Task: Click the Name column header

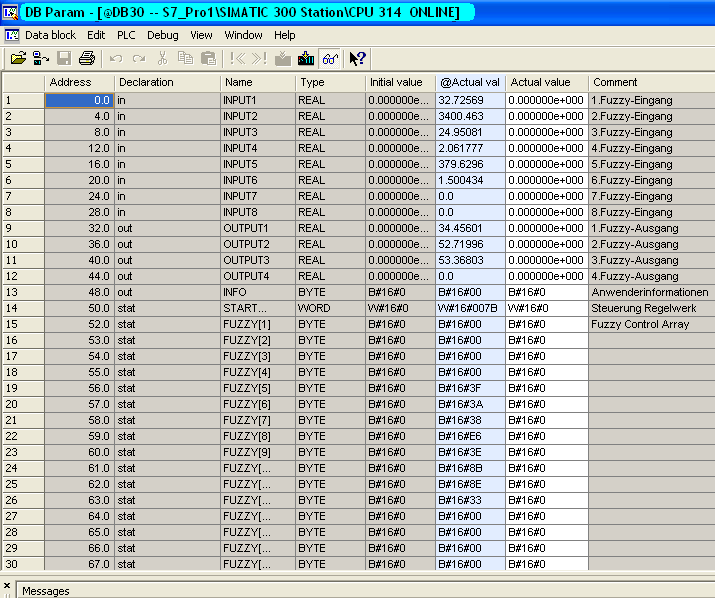Action: point(258,83)
